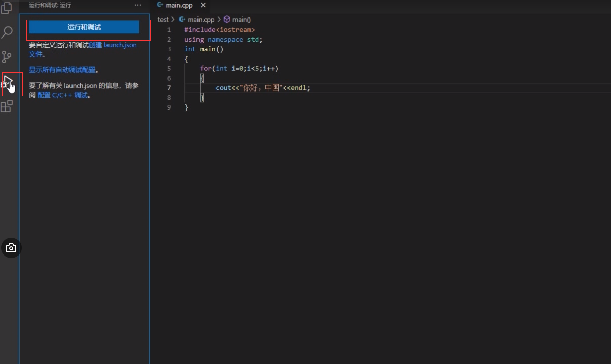Click the camera screenshot icon
The height and width of the screenshot is (364, 611).
tap(11, 248)
